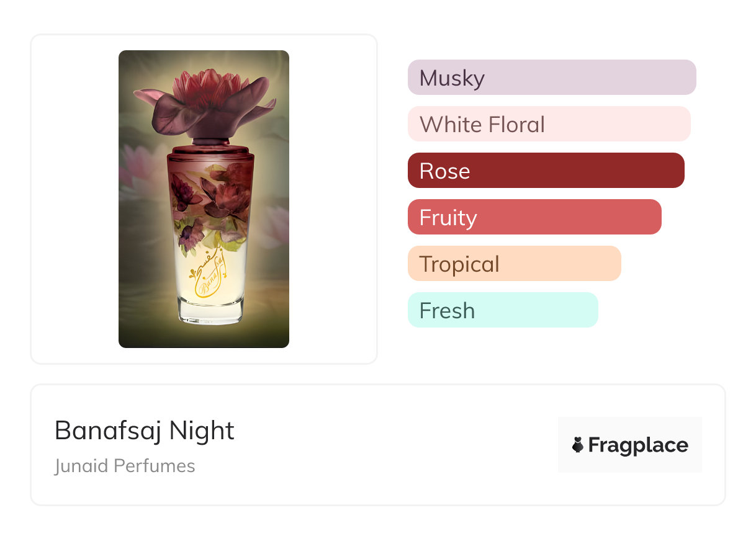
Task: Click the Fragplace bottle logo icon
Action: [x=578, y=445]
